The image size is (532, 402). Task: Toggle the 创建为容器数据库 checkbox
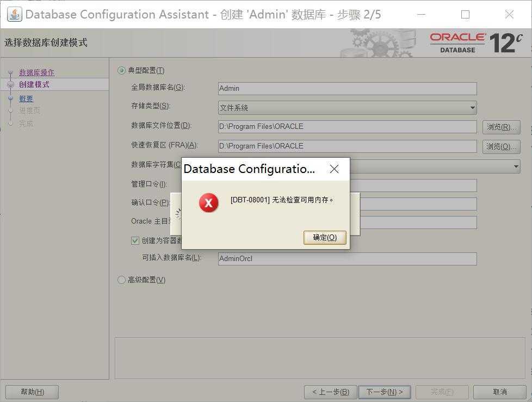pyautogui.click(x=135, y=240)
